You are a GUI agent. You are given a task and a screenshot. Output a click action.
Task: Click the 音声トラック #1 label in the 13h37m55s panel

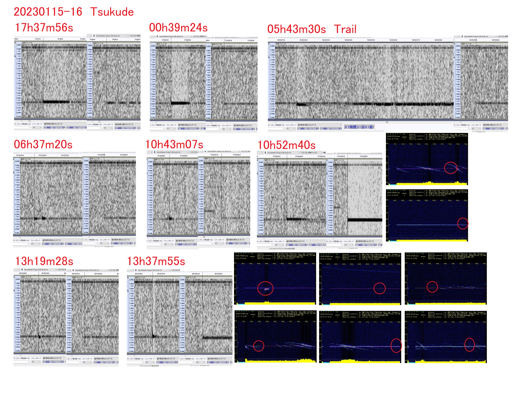tap(140, 278)
